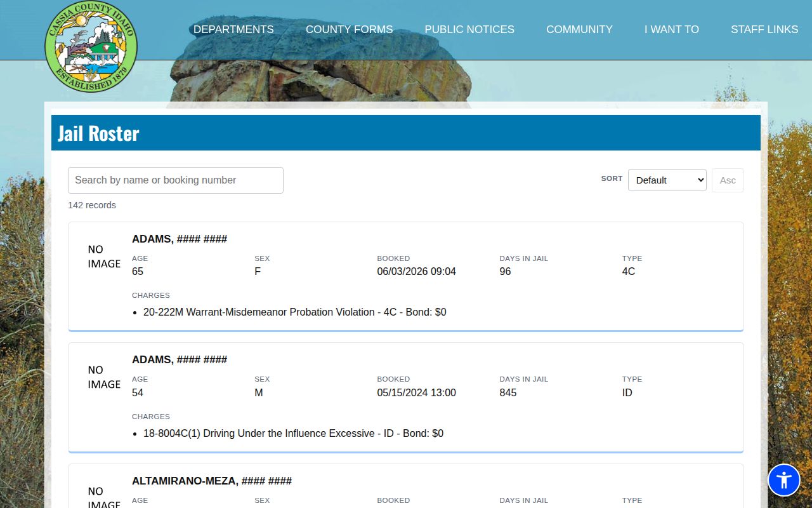Open the Community menu
This screenshot has width=812, height=508.
[579, 29]
